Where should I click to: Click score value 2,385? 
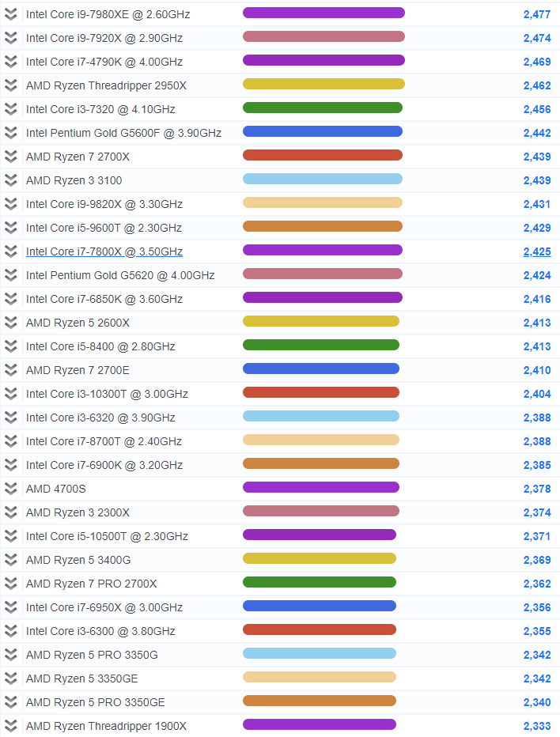[x=537, y=465]
